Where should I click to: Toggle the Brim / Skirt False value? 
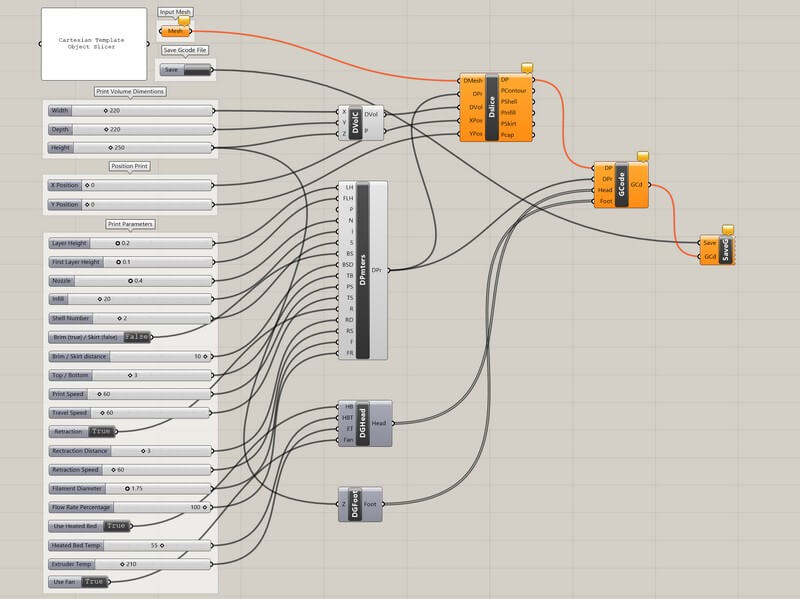[138, 337]
